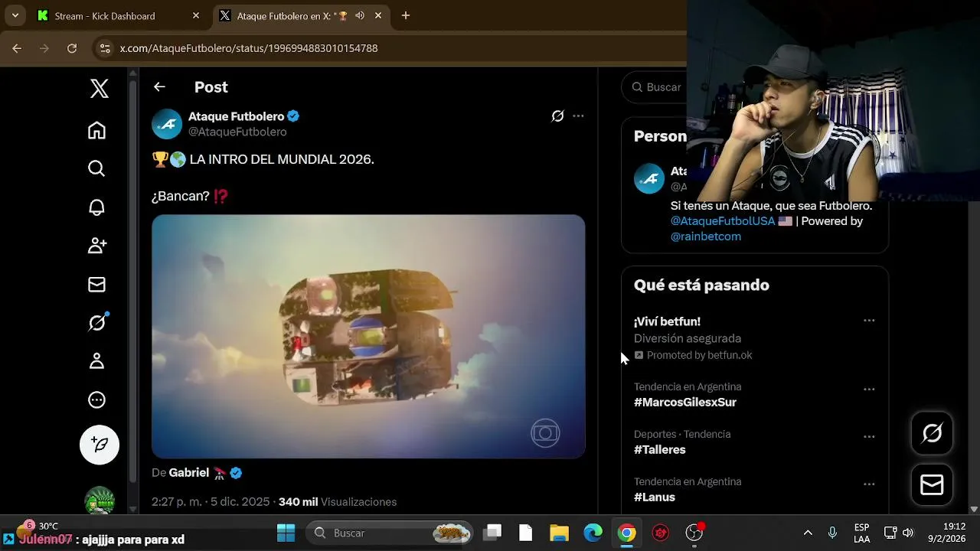Open @rainbetcom mention link
This screenshot has width=980, height=551.
(x=706, y=236)
